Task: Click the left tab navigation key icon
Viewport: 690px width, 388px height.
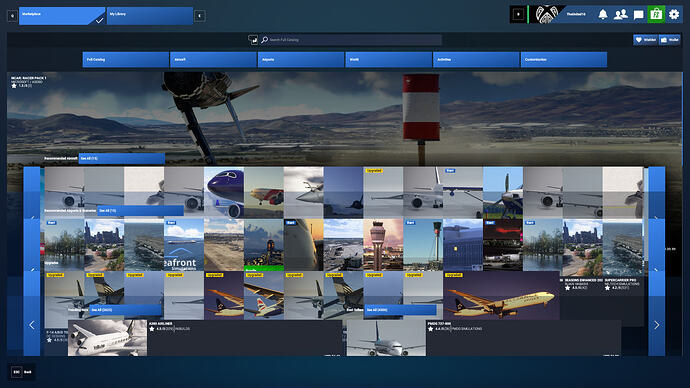Action: pyautogui.click(x=12, y=16)
